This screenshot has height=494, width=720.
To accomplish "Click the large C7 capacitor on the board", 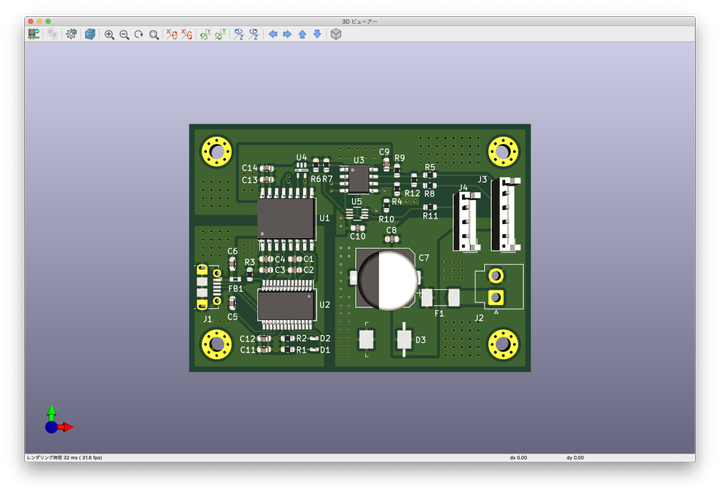I will point(386,279).
